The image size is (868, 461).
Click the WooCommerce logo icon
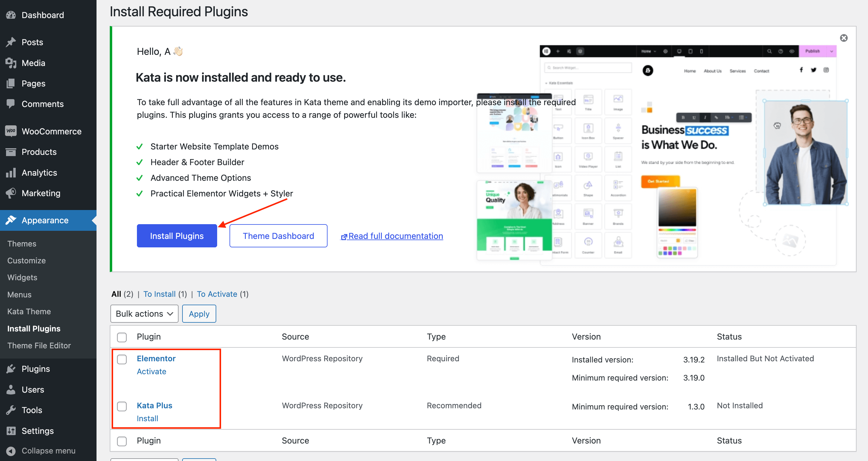[11, 131]
